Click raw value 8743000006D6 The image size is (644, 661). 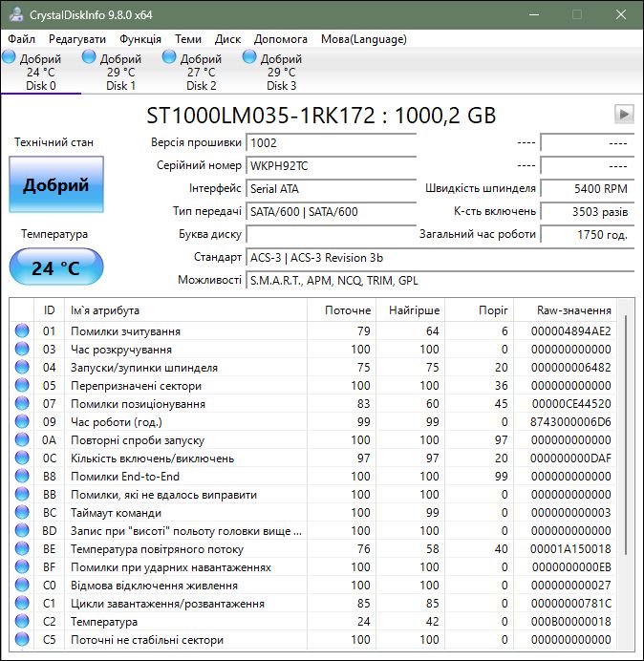coord(570,422)
